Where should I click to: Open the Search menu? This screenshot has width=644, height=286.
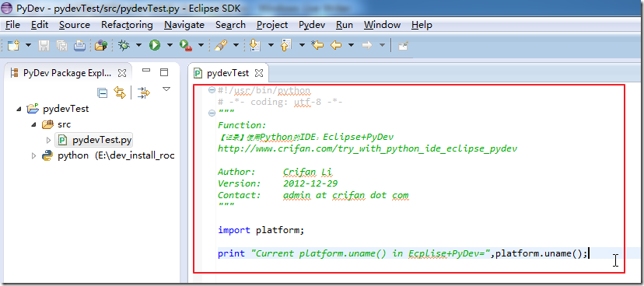click(x=231, y=25)
